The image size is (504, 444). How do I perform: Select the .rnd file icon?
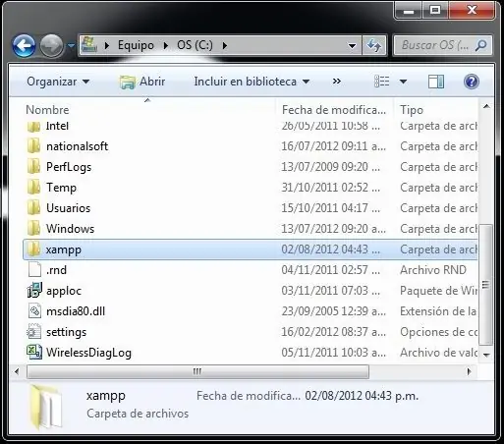tap(34, 269)
